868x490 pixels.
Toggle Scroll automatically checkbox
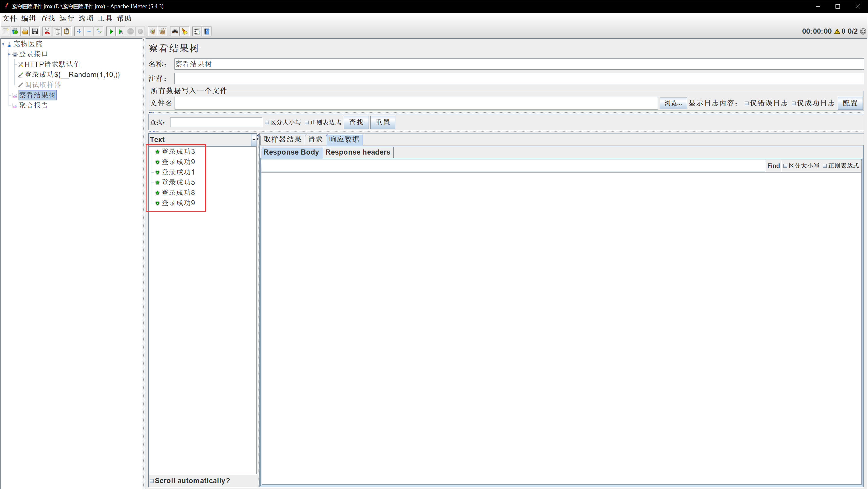pos(152,481)
